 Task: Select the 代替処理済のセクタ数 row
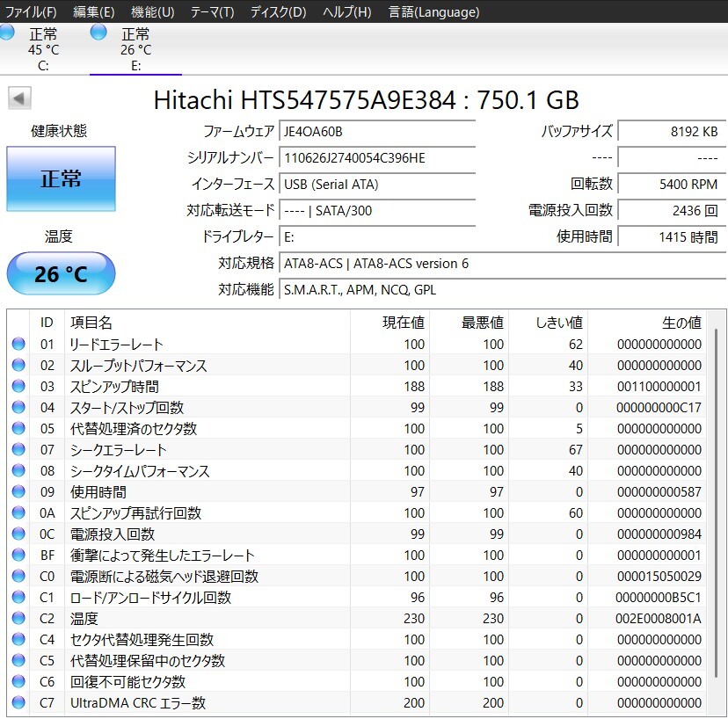[134, 429]
